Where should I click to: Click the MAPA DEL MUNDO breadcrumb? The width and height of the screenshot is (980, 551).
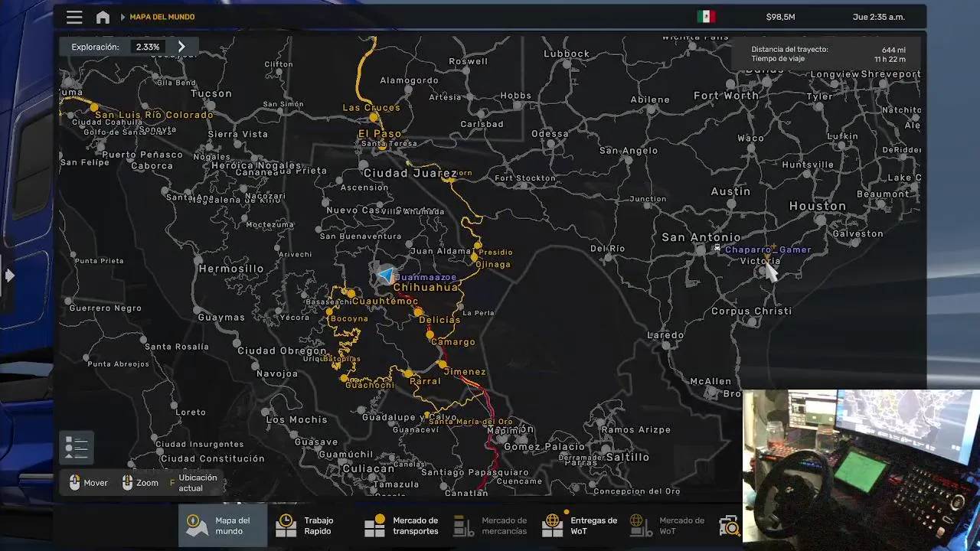click(x=162, y=17)
